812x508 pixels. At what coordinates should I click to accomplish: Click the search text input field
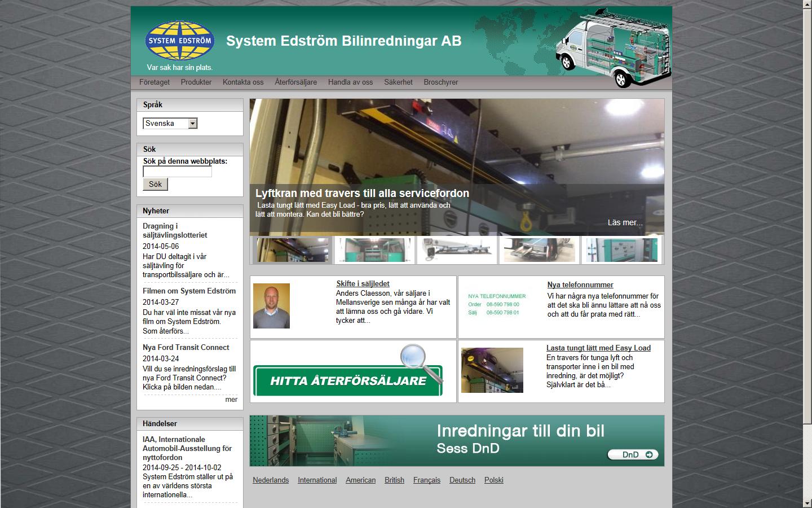tap(177, 172)
